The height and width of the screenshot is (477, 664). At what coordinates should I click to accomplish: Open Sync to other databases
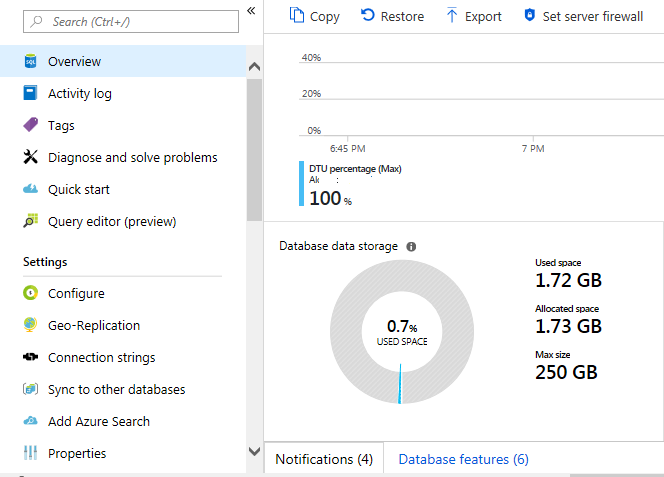[123, 389]
